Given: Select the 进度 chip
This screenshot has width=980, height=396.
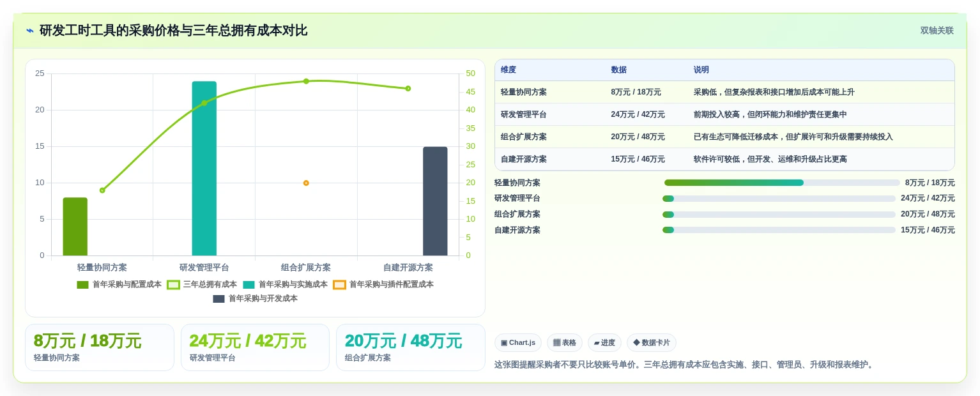Looking at the screenshot, I should pyautogui.click(x=604, y=343).
